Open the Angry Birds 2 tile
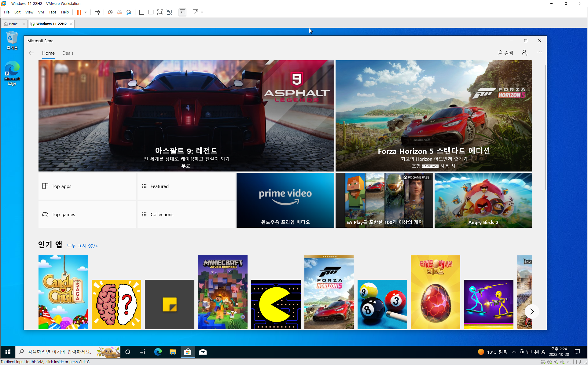588x365 pixels. tap(483, 200)
